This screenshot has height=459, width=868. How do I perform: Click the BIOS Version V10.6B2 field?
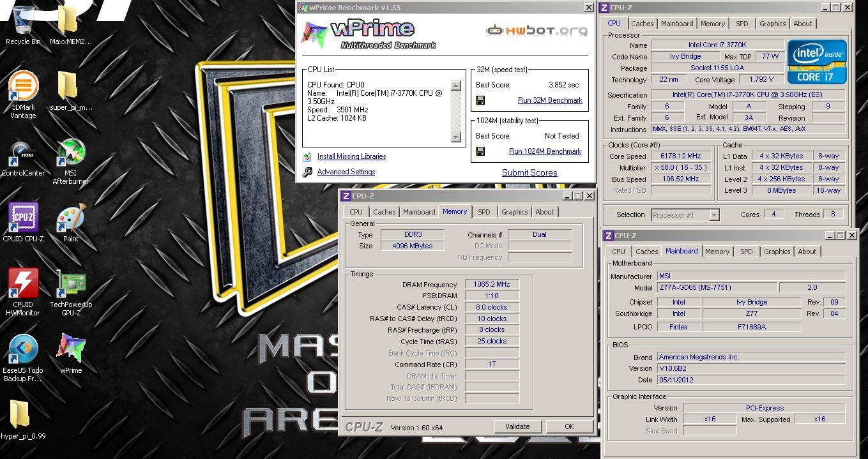tap(751, 368)
